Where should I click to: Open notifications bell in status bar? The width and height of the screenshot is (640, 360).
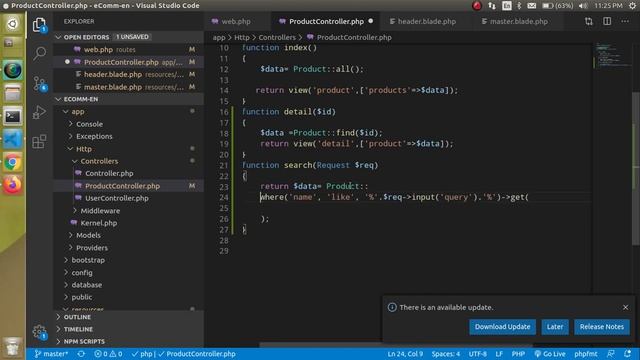click(627, 354)
